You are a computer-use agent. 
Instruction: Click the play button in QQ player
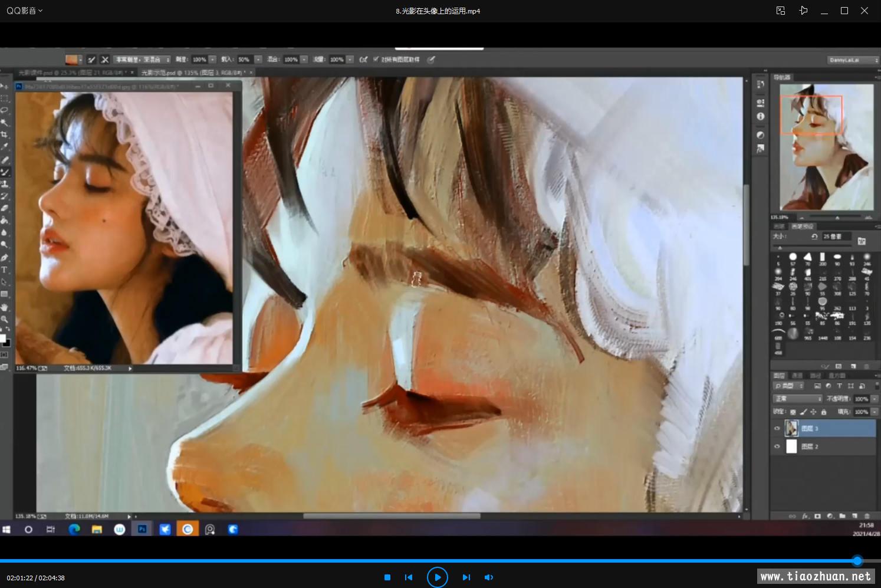point(437,577)
